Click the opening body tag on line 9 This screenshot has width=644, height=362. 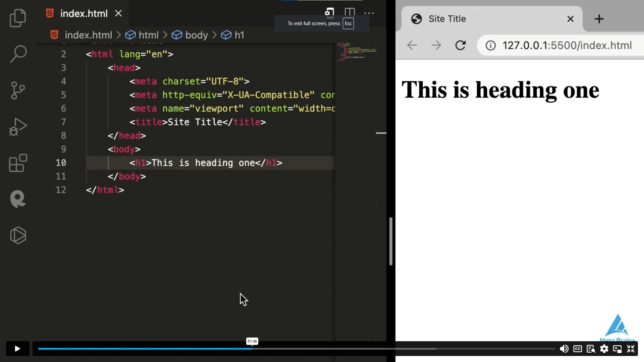tap(124, 149)
